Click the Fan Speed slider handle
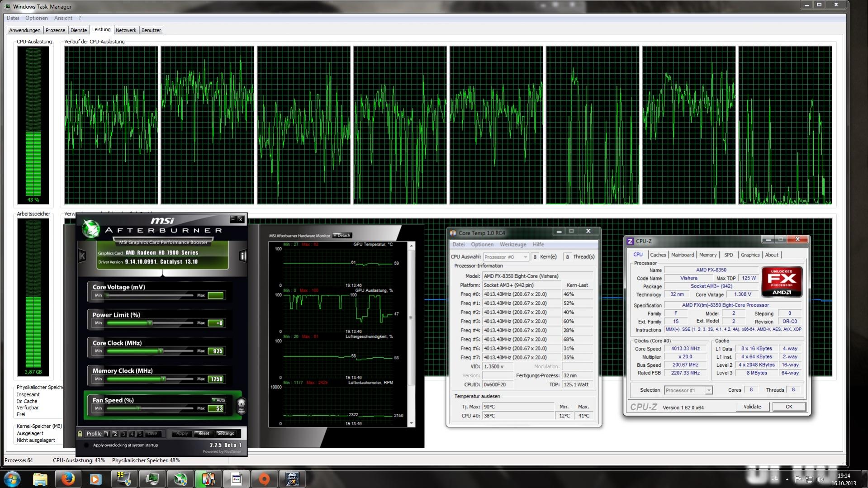This screenshot has width=868, height=488. [x=139, y=408]
